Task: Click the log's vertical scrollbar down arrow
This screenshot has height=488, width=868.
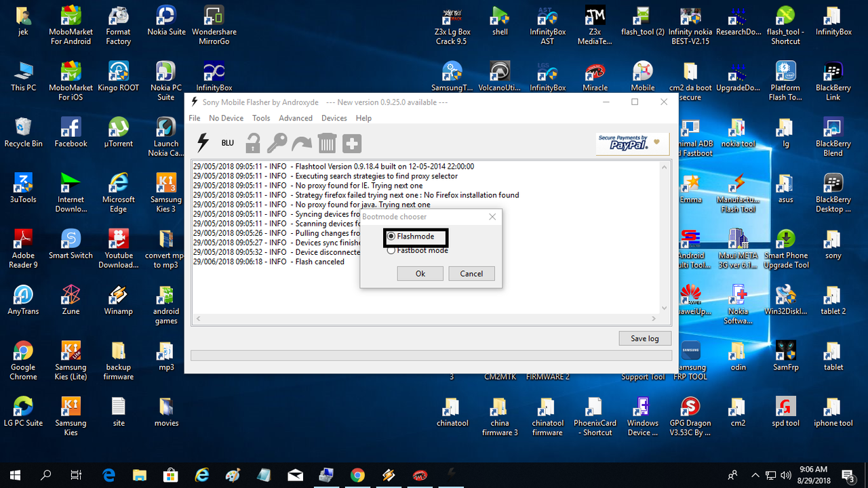Action: click(664, 308)
